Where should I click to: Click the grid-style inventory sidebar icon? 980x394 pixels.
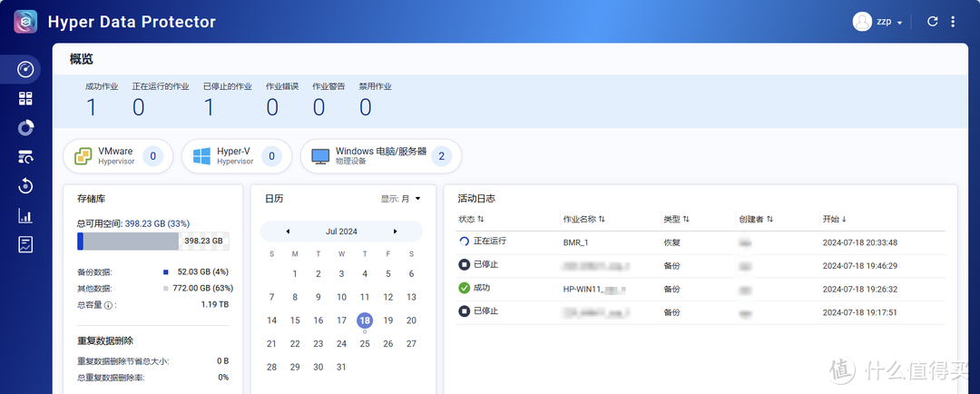[x=25, y=98]
